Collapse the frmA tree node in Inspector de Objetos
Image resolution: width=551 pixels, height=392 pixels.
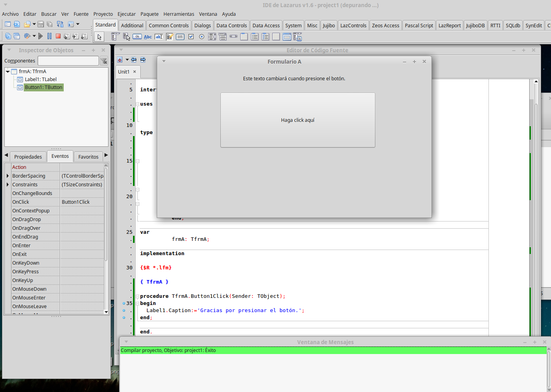(x=8, y=71)
